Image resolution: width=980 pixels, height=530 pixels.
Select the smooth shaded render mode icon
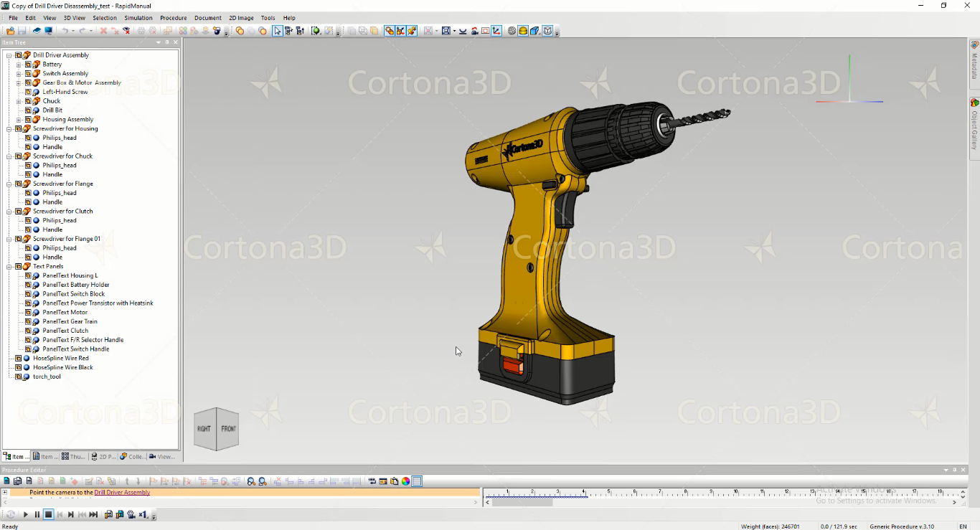click(523, 31)
